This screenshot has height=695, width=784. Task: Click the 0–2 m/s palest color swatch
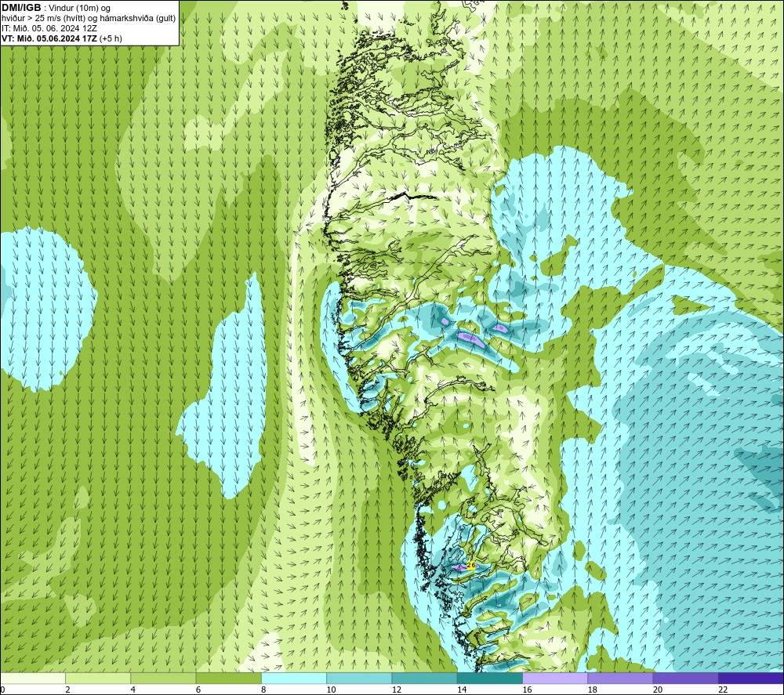point(33,678)
